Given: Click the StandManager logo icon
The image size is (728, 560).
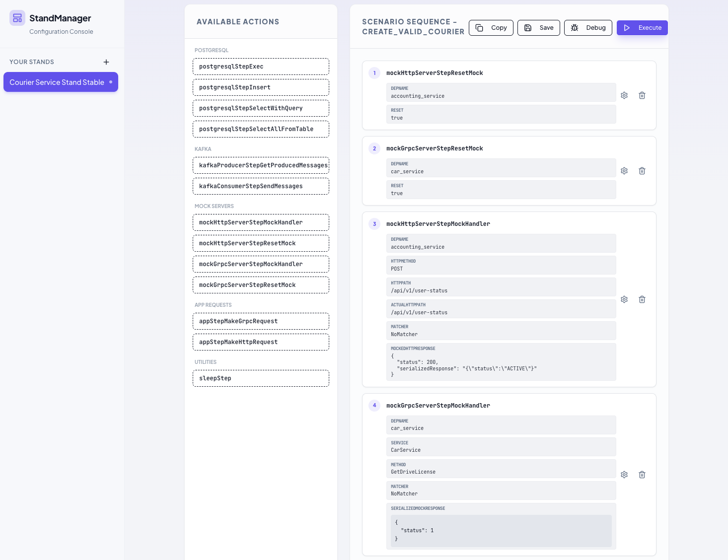Looking at the screenshot, I should (17, 18).
